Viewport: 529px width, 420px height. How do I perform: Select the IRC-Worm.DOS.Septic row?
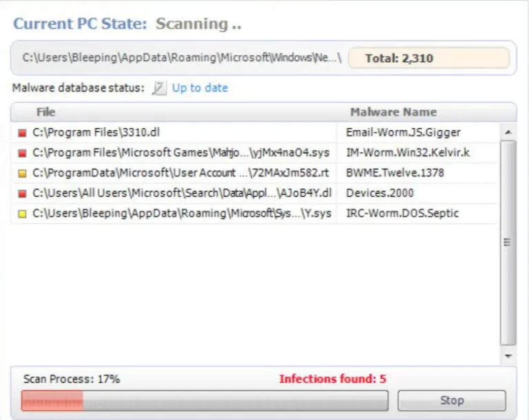pyautogui.click(x=255, y=213)
